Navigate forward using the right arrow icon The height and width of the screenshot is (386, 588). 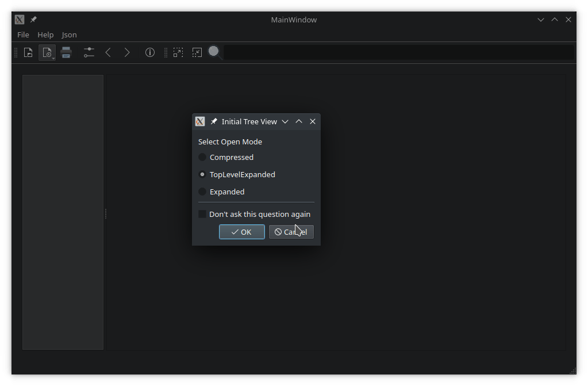pyautogui.click(x=126, y=52)
